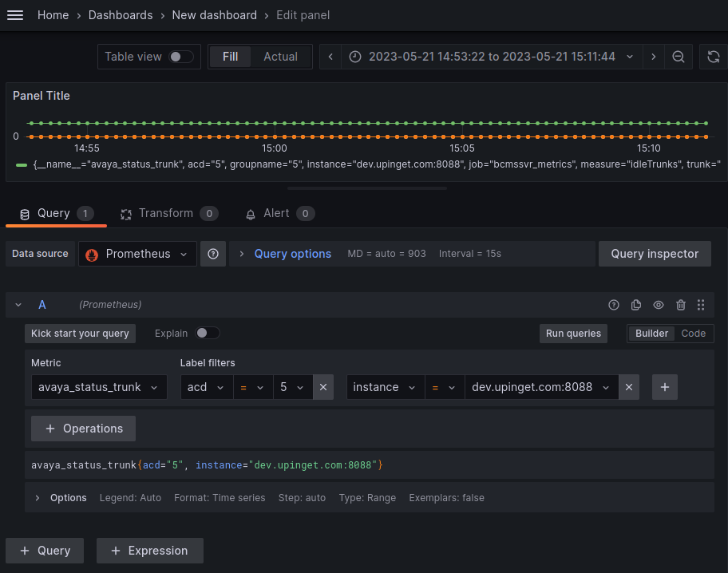
Task: Add a new label filter
Action: pos(665,387)
